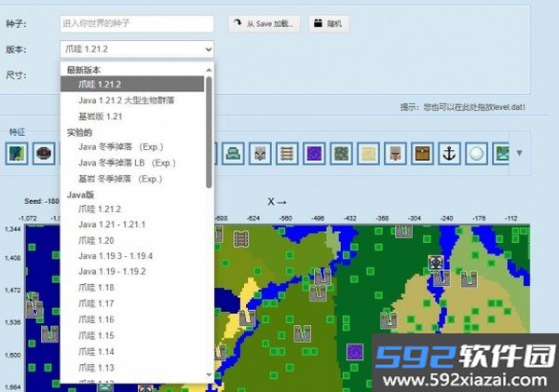
Task: Pick Java 1.21 - 1.21.1 option
Action: click(x=132, y=224)
